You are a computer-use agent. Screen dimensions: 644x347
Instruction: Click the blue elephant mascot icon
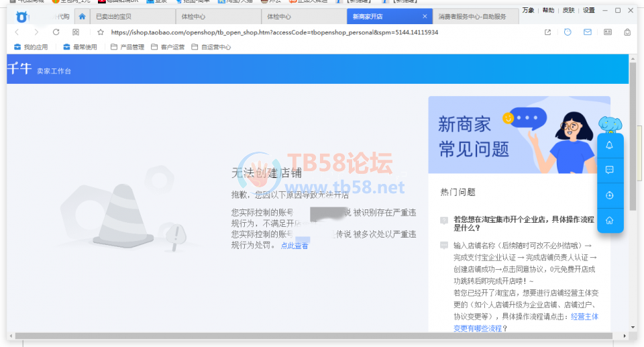click(610, 123)
